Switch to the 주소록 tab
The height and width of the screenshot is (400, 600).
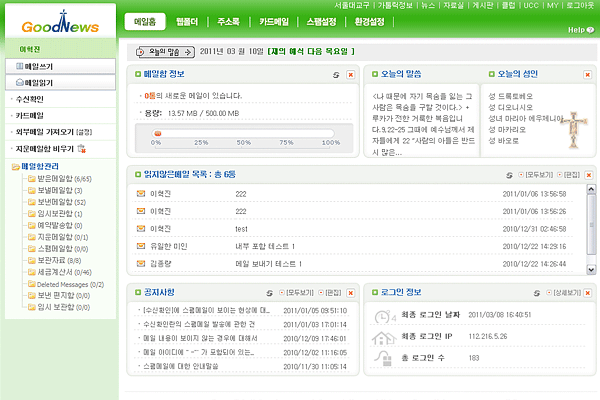point(227,21)
